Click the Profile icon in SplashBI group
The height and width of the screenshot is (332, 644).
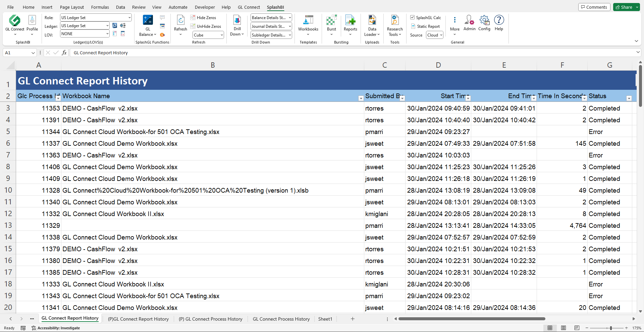tap(32, 21)
